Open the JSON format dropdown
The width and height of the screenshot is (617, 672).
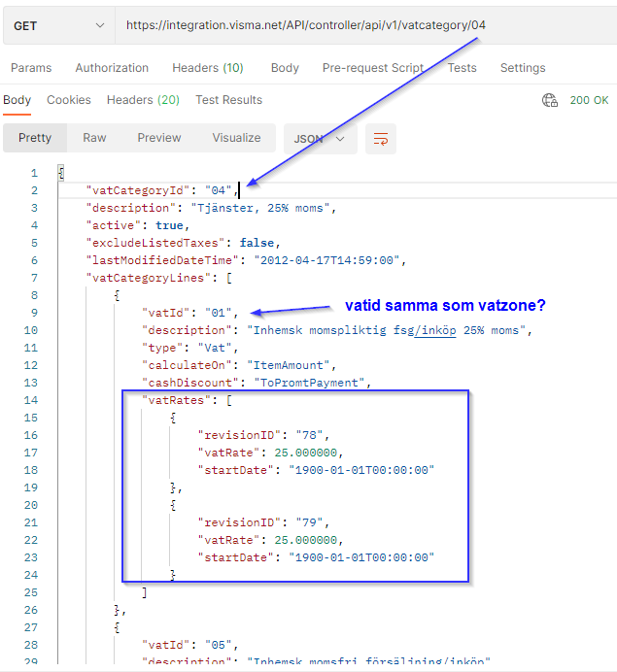click(x=320, y=139)
